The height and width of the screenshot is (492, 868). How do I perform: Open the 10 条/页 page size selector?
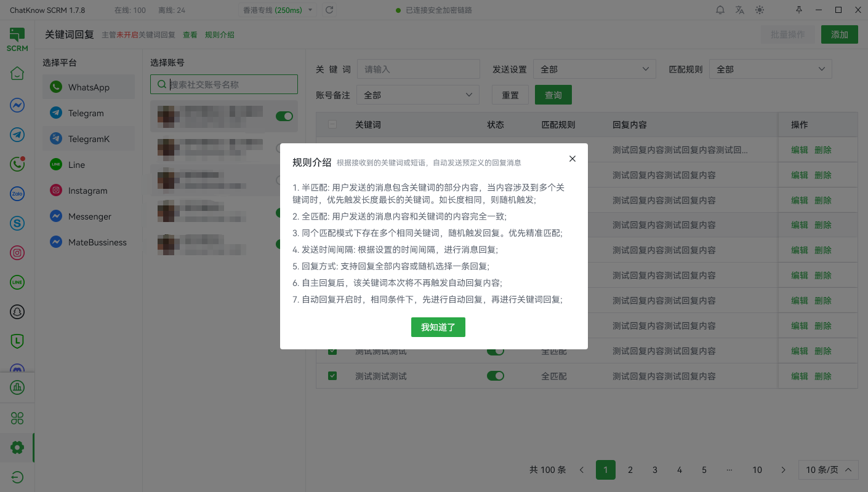click(828, 470)
